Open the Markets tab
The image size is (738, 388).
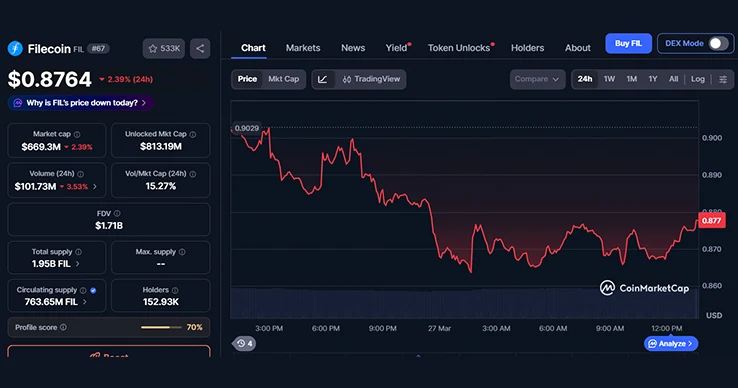click(303, 48)
